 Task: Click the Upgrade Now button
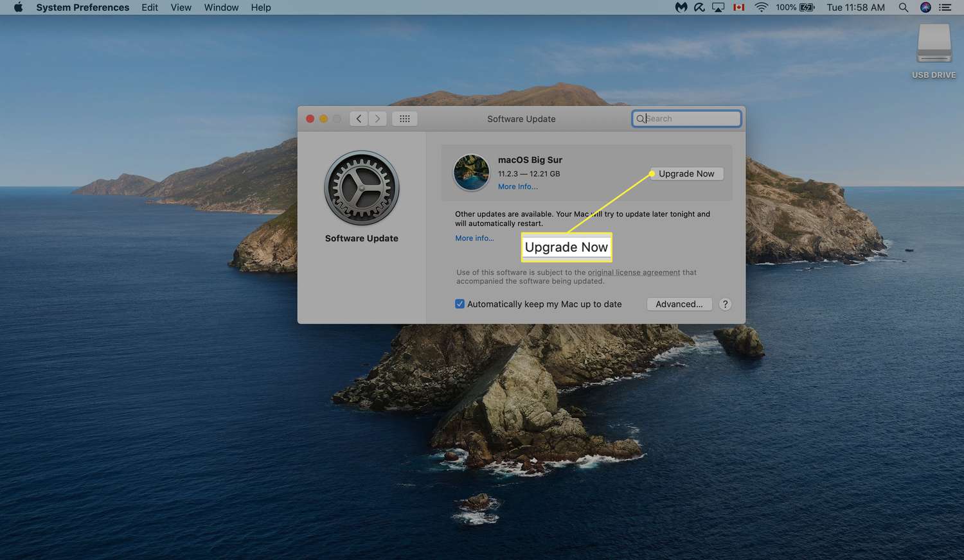point(686,174)
